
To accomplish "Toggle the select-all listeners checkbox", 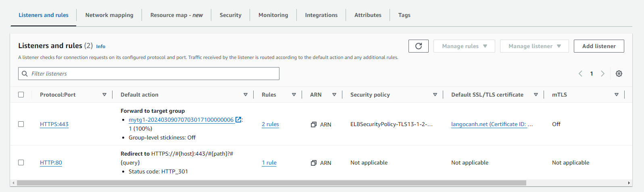I will 21,95.
